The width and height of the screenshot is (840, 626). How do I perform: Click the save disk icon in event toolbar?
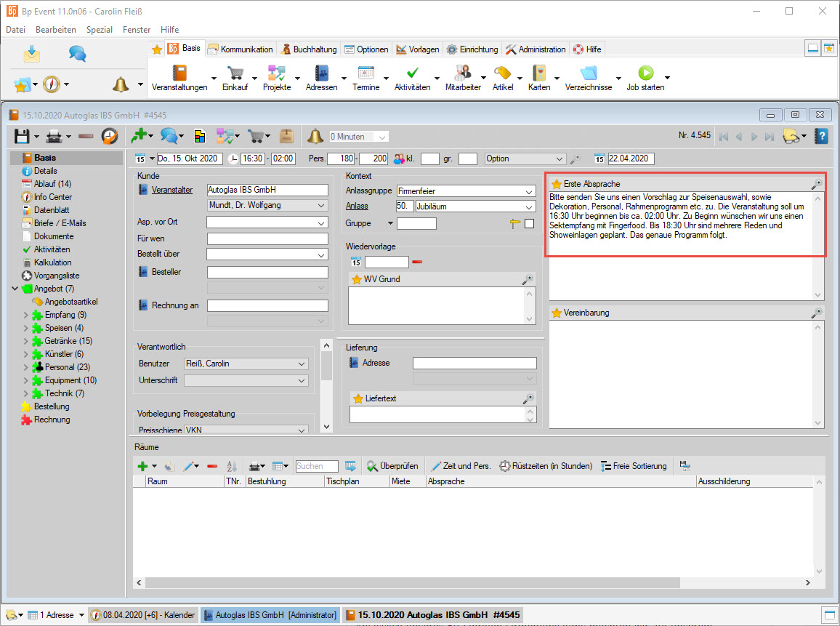(x=23, y=136)
